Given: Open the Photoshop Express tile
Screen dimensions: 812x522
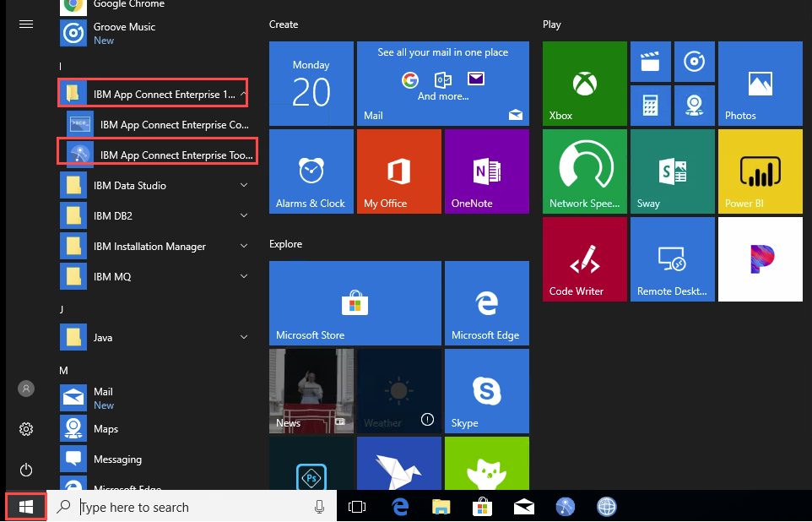Looking at the screenshot, I should click(x=311, y=463).
